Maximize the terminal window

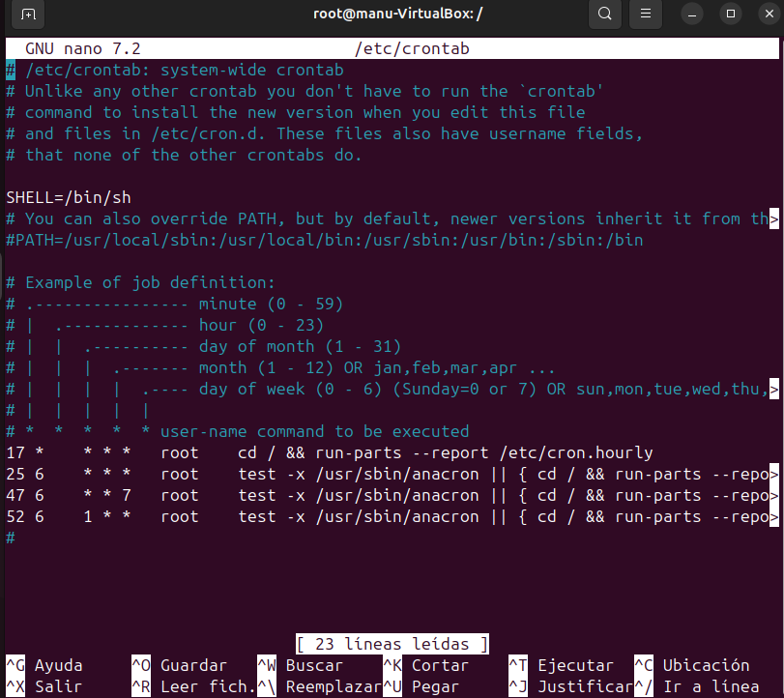pyautogui.click(x=730, y=14)
